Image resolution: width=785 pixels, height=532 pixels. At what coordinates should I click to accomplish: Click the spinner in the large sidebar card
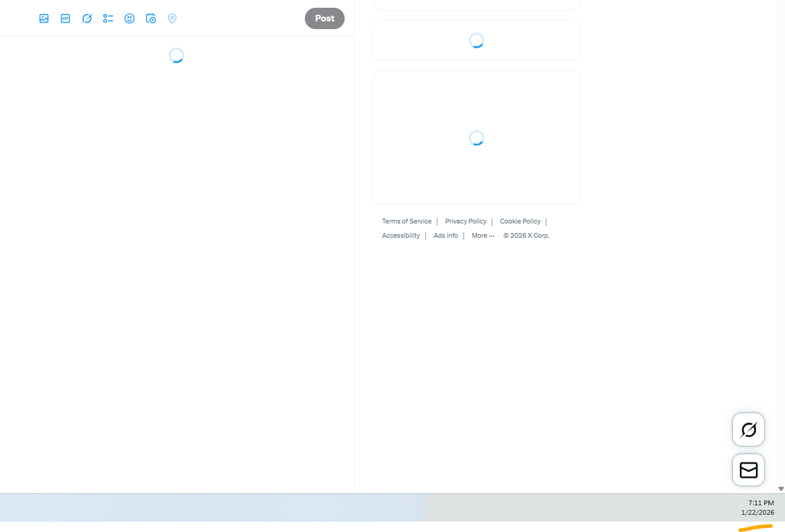[477, 138]
